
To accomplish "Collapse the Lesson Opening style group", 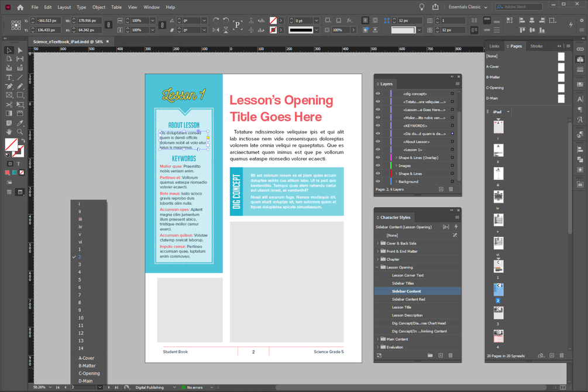I will (x=377, y=267).
